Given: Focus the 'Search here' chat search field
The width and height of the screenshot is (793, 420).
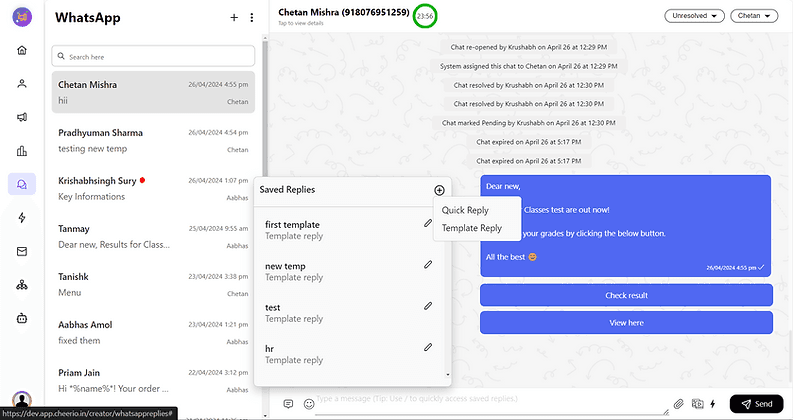Looking at the screenshot, I should [x=153, y=56].
